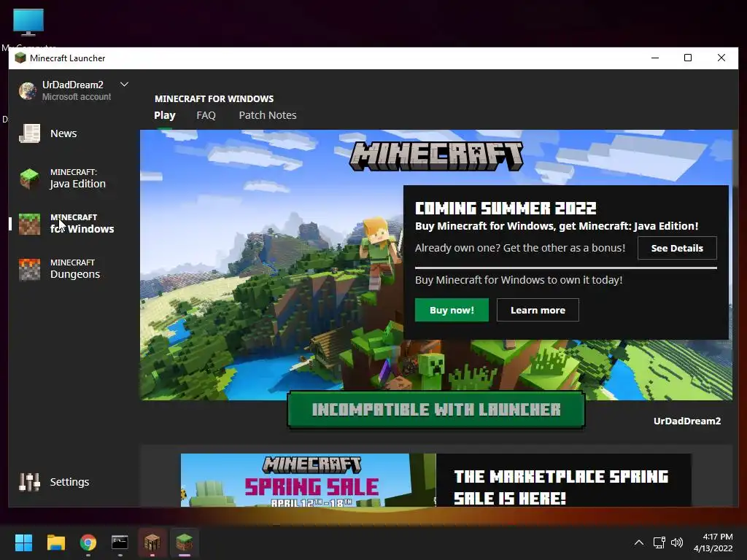Open File Explorer from the taskbar
The image size is (747, 560).
coord(55,542)
